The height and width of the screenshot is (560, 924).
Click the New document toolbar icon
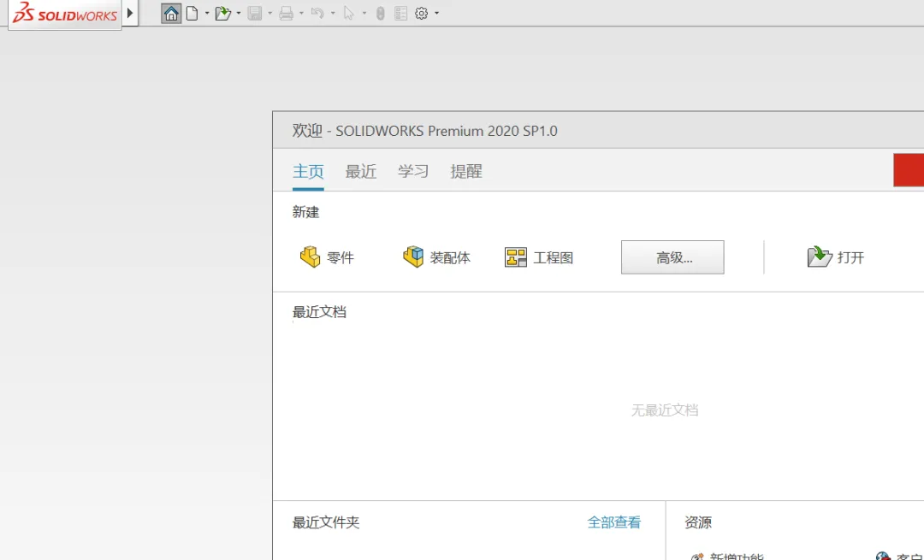click(192, 13)
